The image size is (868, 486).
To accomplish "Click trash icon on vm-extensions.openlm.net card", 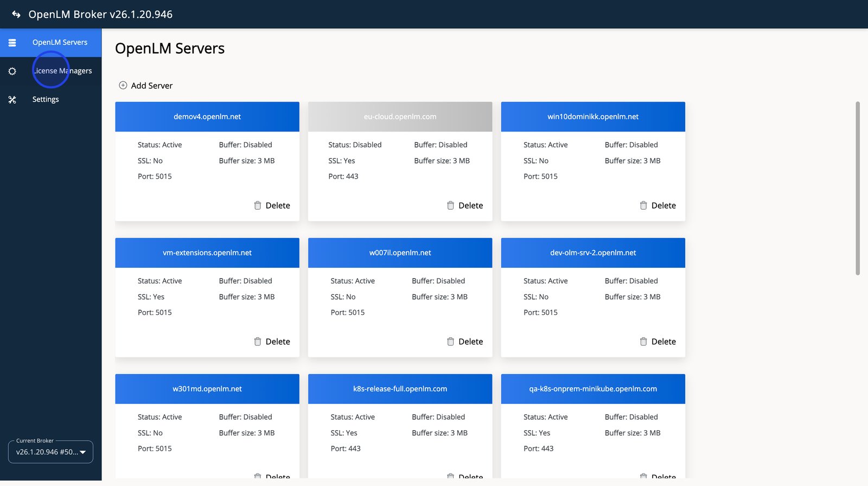I will click(x=258, y=342).
